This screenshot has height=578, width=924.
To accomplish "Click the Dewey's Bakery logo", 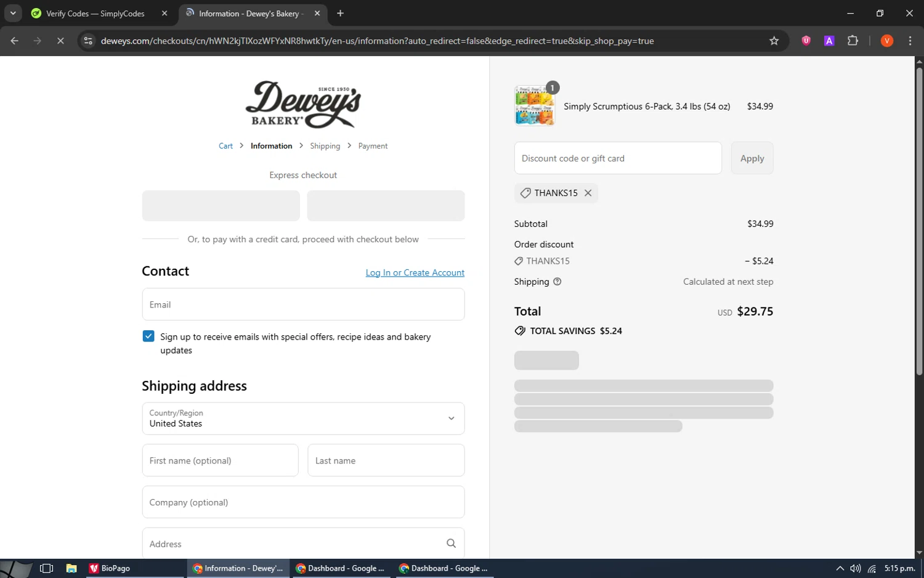I will (x=303, y=104).
